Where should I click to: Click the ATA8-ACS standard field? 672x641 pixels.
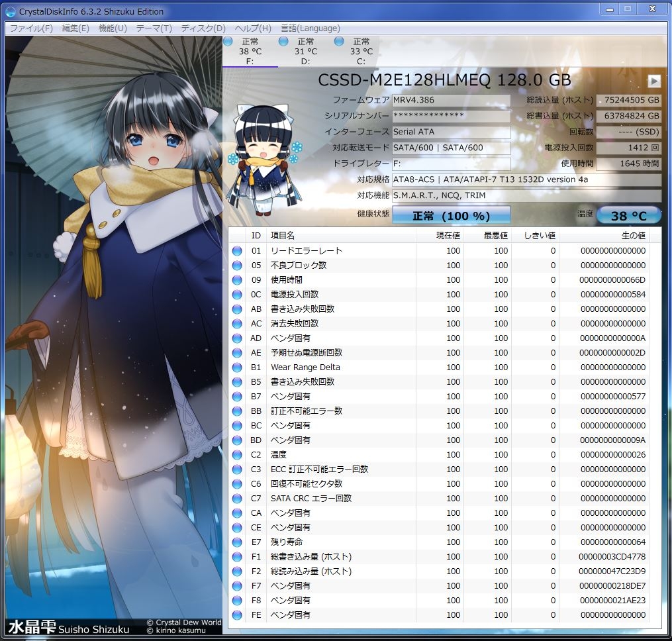coord(527,179)
